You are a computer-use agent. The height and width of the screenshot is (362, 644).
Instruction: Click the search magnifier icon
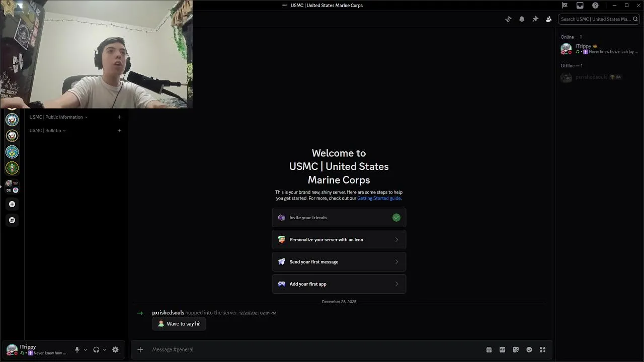coord(635,19)
